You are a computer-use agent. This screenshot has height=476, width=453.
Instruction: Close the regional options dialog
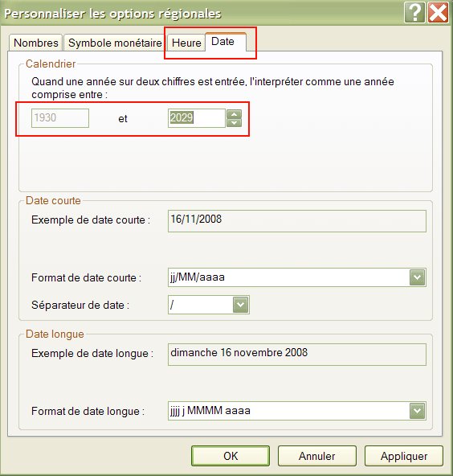(x=438, y=12)
